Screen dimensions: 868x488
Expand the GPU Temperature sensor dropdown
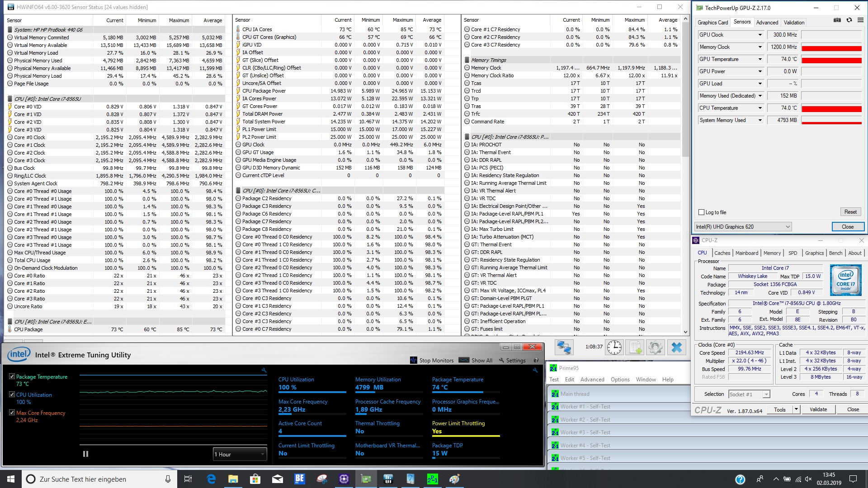[x=760, y=59]
